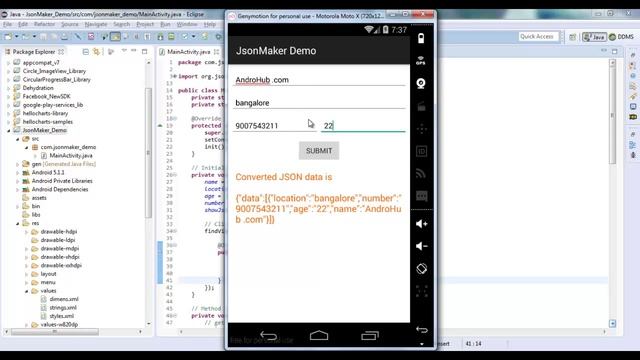Maximize the Package Explorer panel
The width and height of the screenshot is (640, 360).
click(144, 51)
